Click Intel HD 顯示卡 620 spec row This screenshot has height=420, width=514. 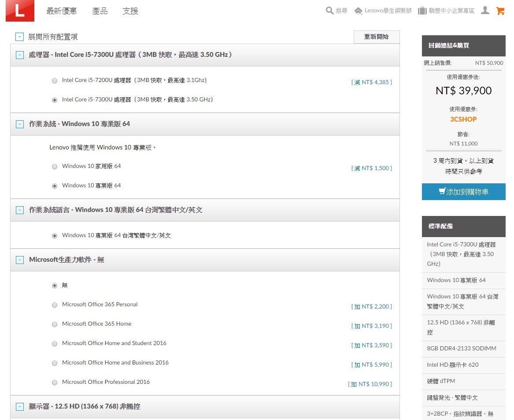tap(463, 365)
